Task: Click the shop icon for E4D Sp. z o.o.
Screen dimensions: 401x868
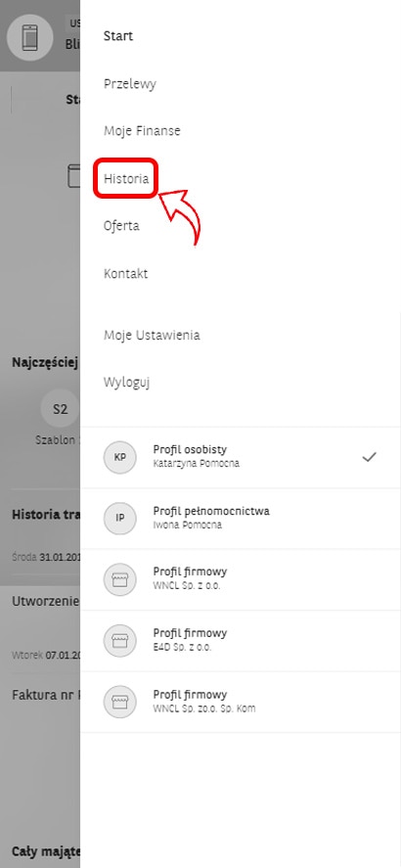Action: [x=119, y=641]
